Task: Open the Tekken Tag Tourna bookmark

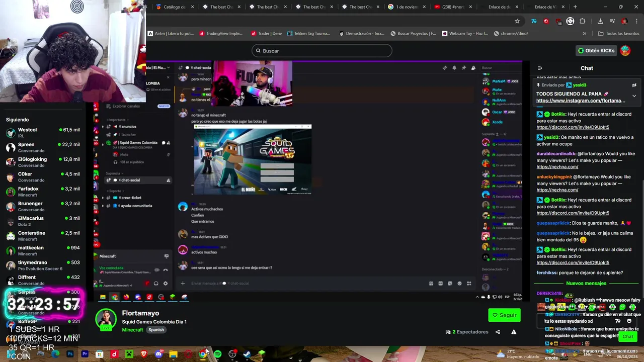Action: (308, 34)
